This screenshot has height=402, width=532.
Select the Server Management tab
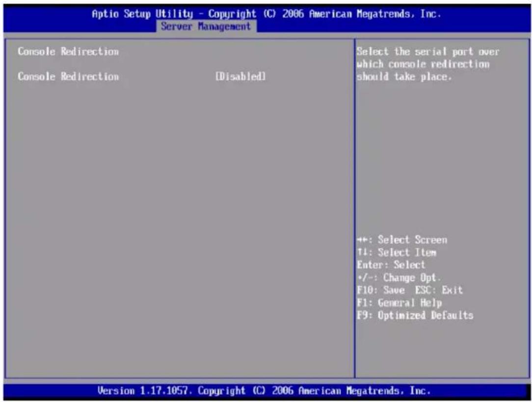(x=206, y=26)
